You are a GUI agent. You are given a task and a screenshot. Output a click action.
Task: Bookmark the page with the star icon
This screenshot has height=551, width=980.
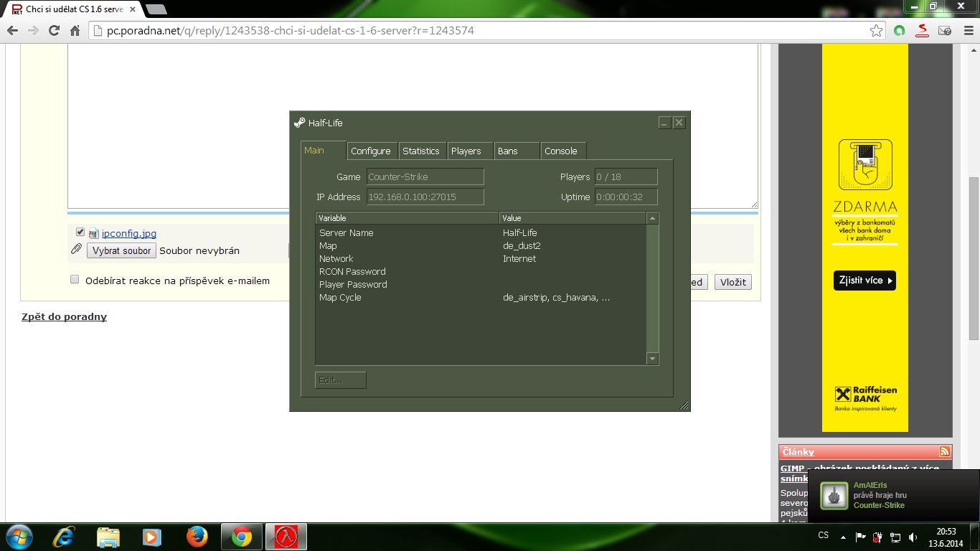point(876,31)
